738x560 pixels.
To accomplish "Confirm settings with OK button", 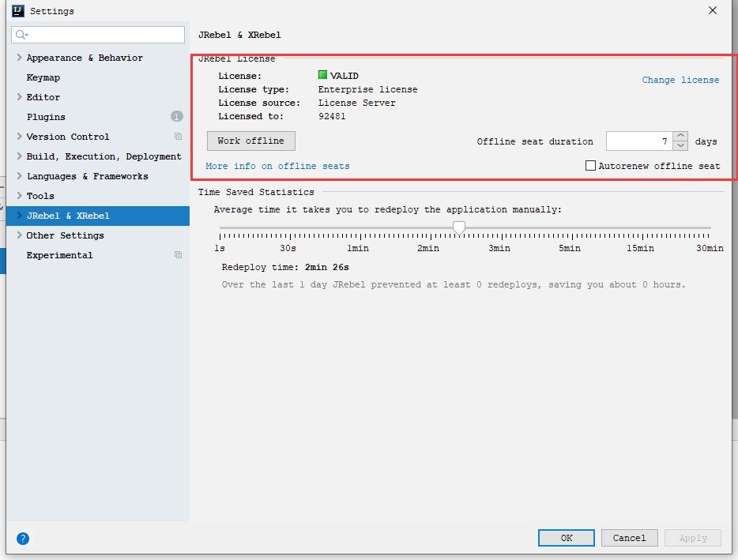I will (567, 538).
